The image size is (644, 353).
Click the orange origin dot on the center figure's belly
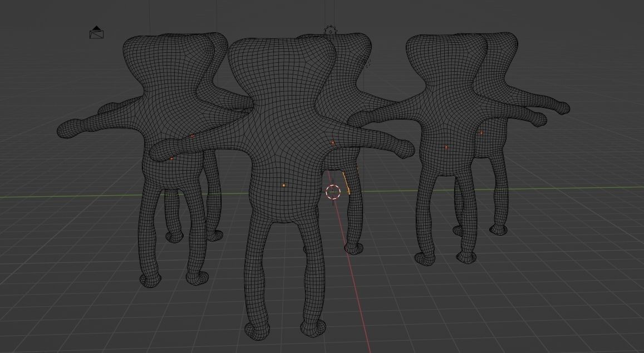pos(284,186)
